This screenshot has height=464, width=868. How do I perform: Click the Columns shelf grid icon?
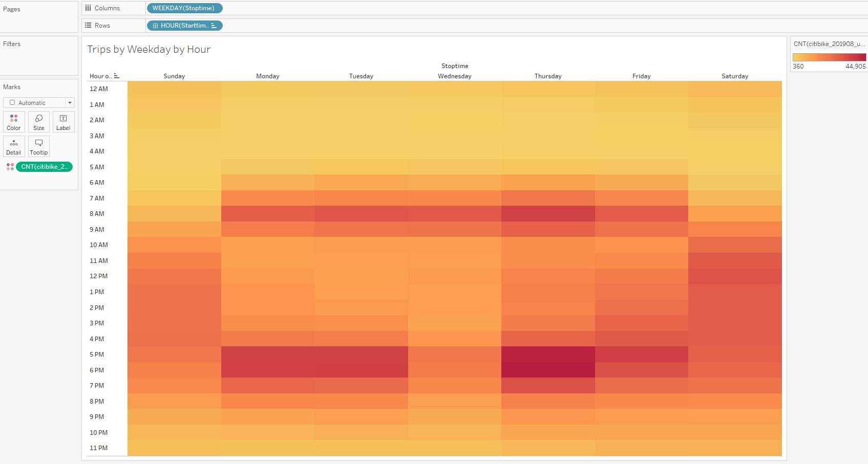click(88, 8)
